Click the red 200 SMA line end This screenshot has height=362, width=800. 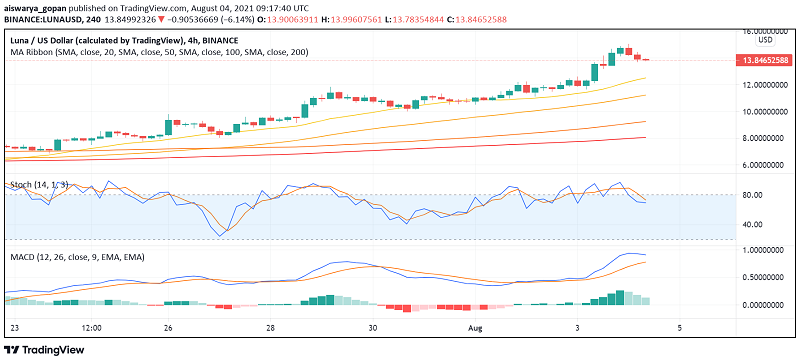tap(645, 137)
